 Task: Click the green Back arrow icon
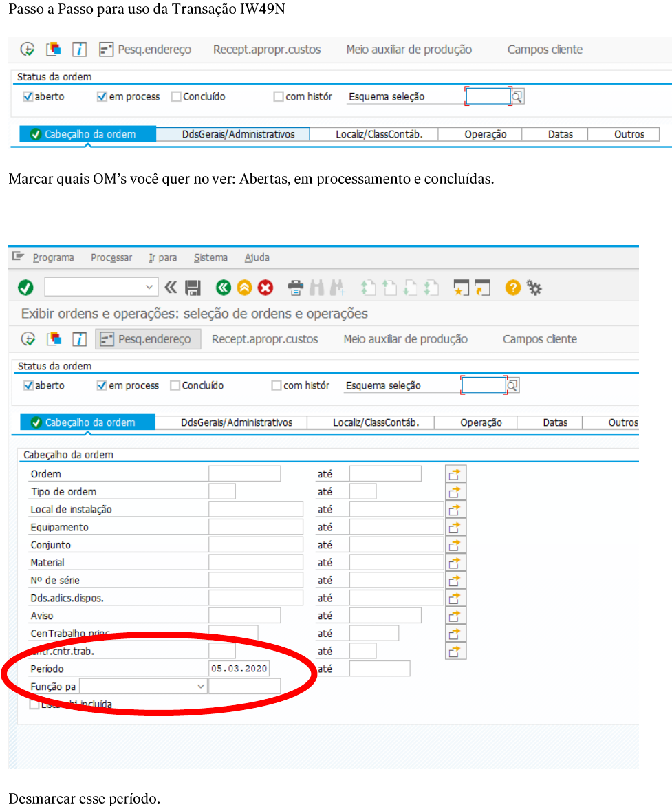click(x=224, y=288)
